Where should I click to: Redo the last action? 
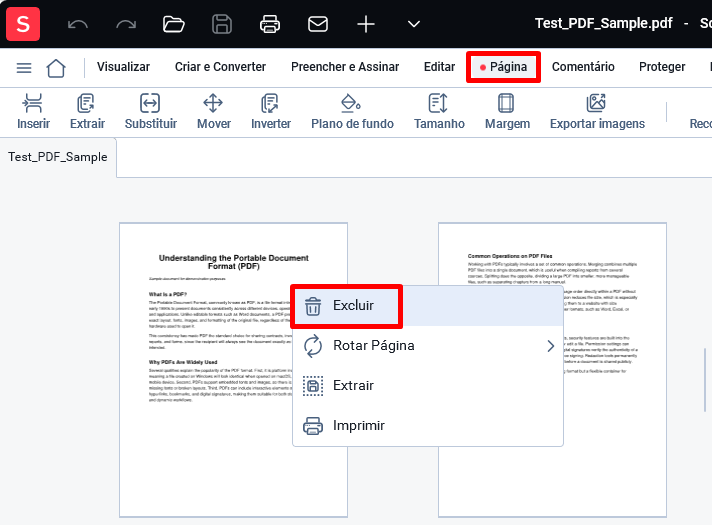click(x=126, y=24)
